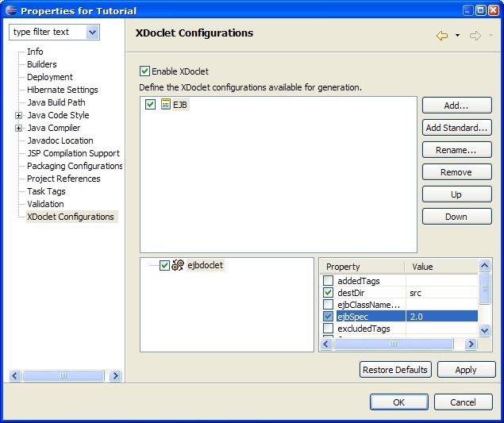This screenshot has width=504, height=423.
Task: Click left tree scroll left arrow
Action: [x=15, y=375]
